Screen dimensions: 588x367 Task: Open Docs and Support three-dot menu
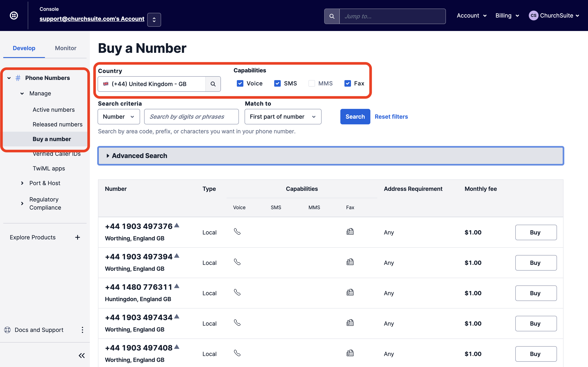click(82, 330)
